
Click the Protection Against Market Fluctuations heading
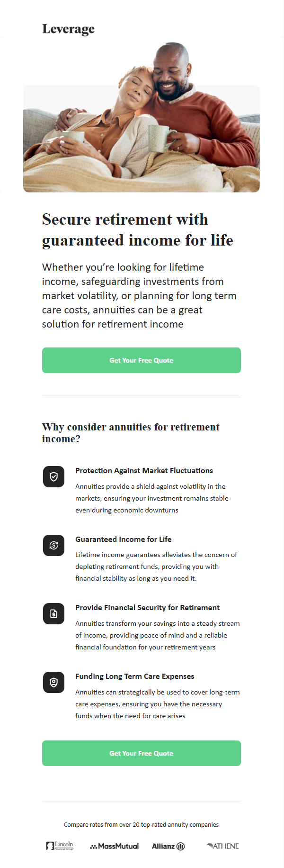(144, 470)
